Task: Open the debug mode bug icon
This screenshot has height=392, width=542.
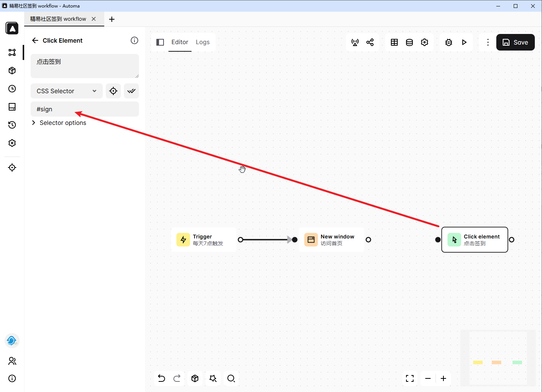Action: tap(449, 42)
